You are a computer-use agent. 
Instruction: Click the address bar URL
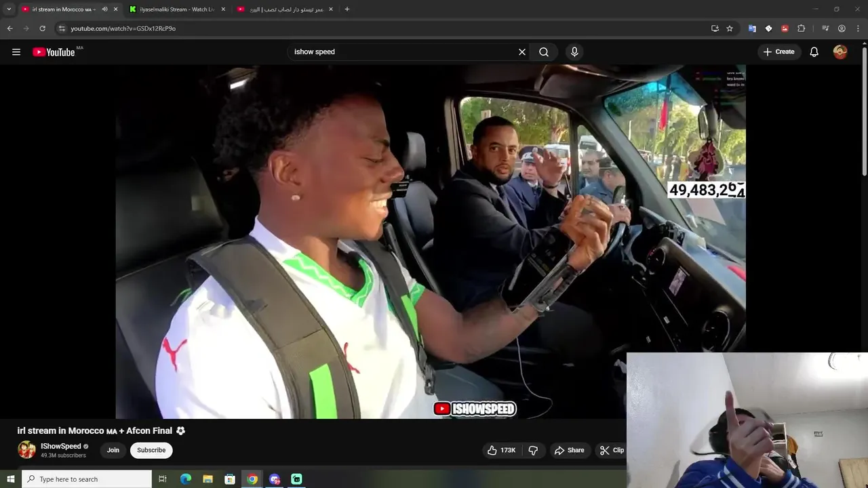(123, 28)
